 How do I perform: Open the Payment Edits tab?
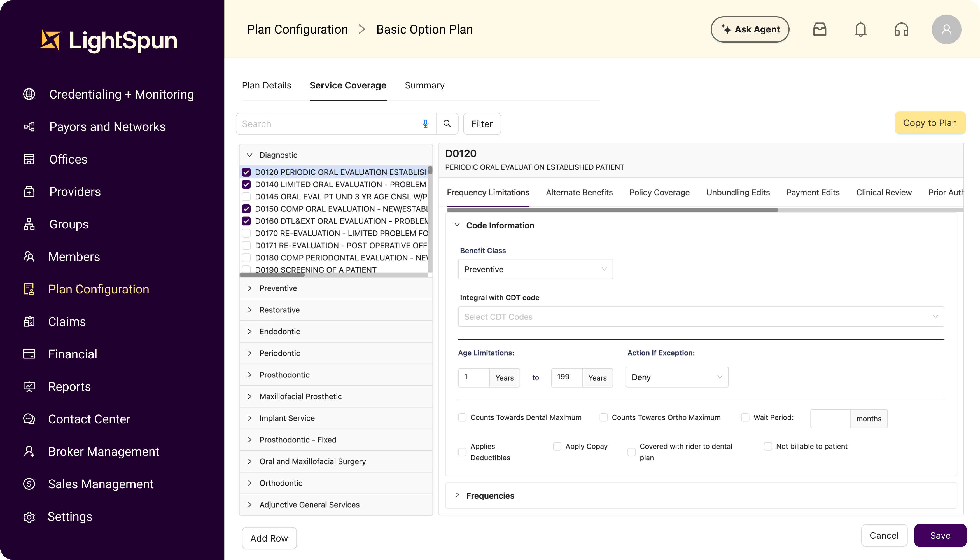pyautogui.click(x=813, y=192)
